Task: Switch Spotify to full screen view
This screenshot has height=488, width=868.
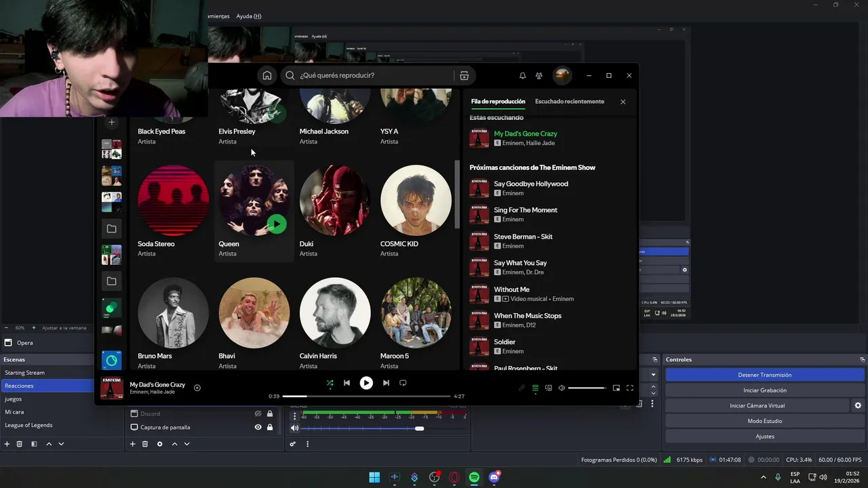Action: point(630,388)
